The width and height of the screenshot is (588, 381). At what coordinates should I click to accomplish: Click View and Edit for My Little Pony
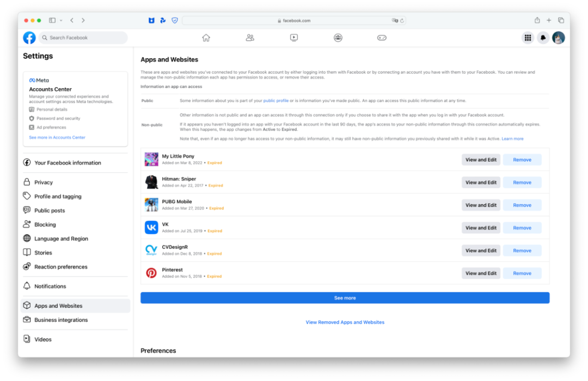[x=481, y=160]
